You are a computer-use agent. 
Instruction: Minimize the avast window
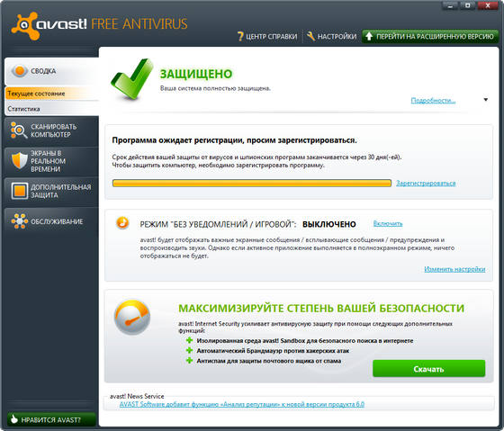pos(451,5)
